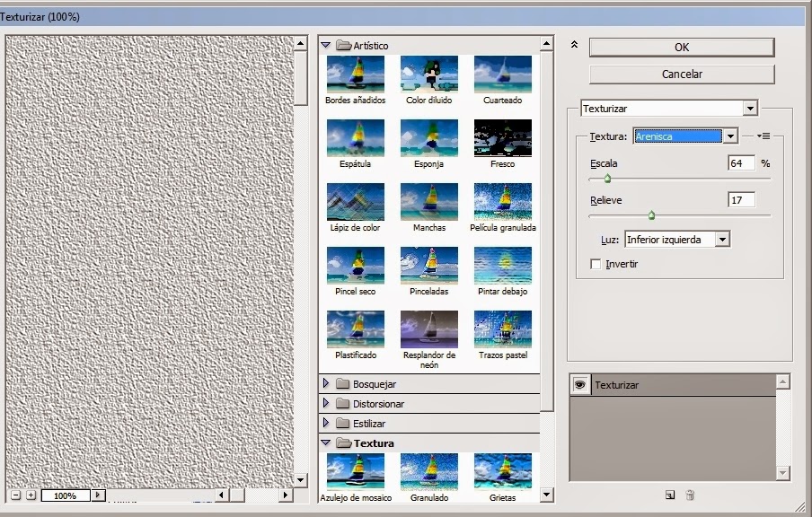Viewport: 812px width, 517px height.
Task: Choose the Película granulada filter
Action: point(502,202)
